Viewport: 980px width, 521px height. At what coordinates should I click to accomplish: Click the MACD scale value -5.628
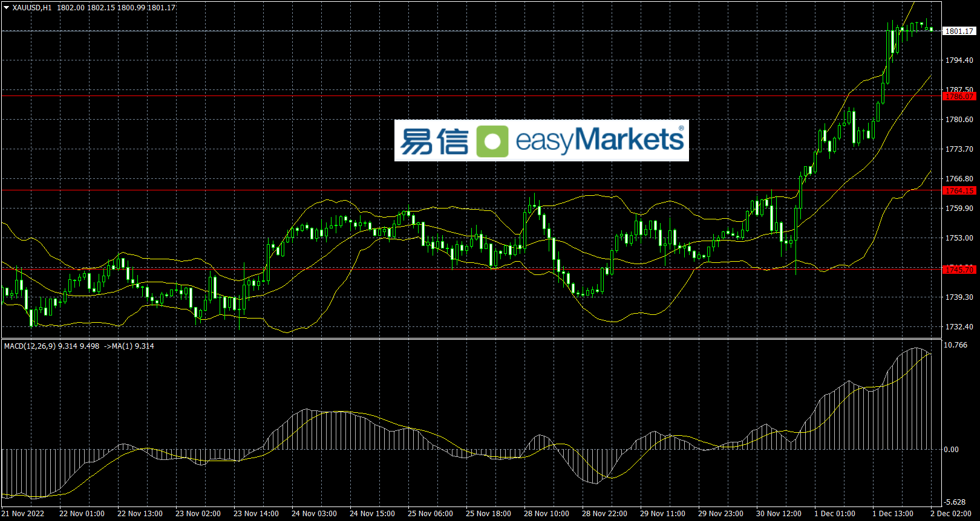pos(956,502)
